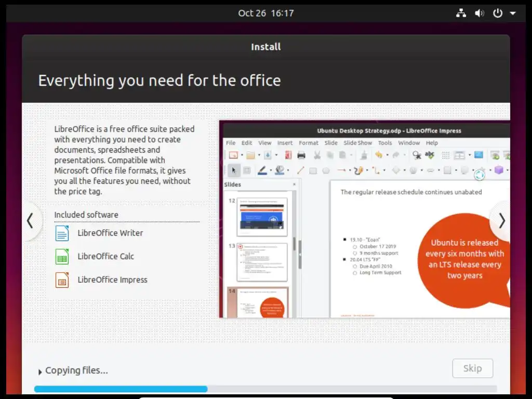Open the Insert menu in Impress
532x399 pixels.
click(285, 143)
